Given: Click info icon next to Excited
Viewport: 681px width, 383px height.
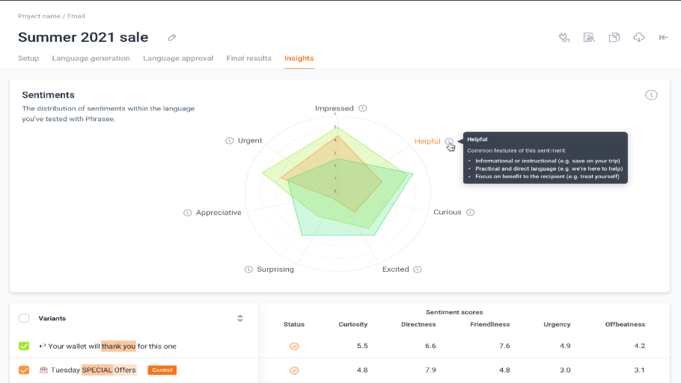Looking at the screenshot, I should (417, 269).
